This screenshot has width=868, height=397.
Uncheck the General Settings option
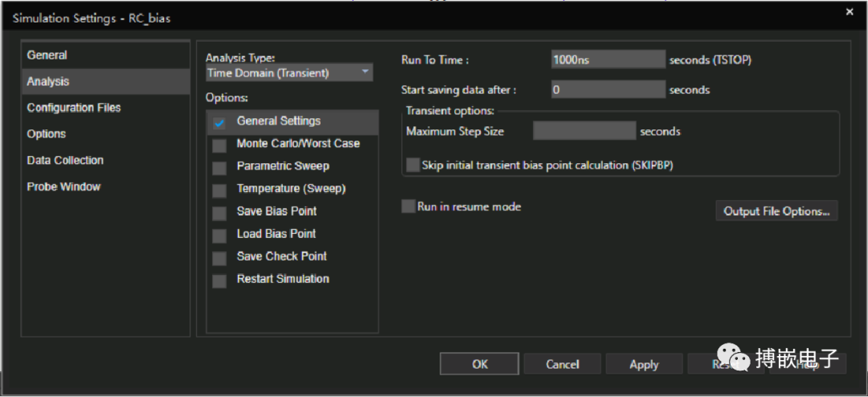(x=219, y=123)
